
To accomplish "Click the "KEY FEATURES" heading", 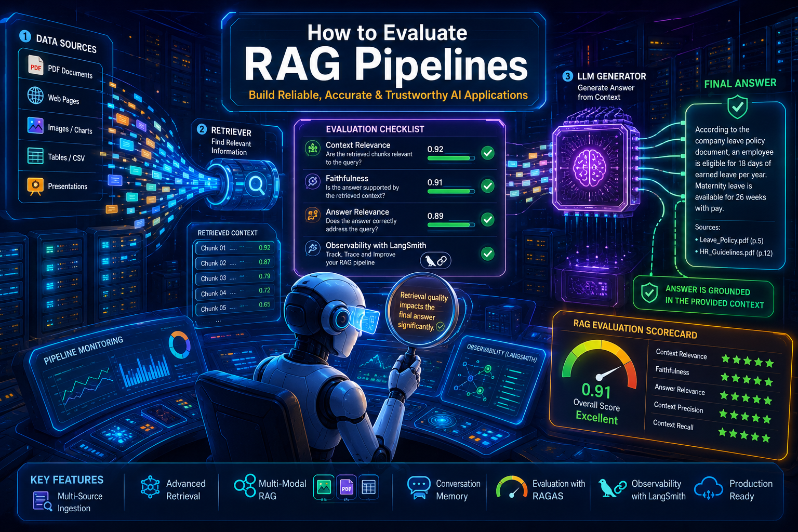I will pyautogui.click(x=67, y=480).
